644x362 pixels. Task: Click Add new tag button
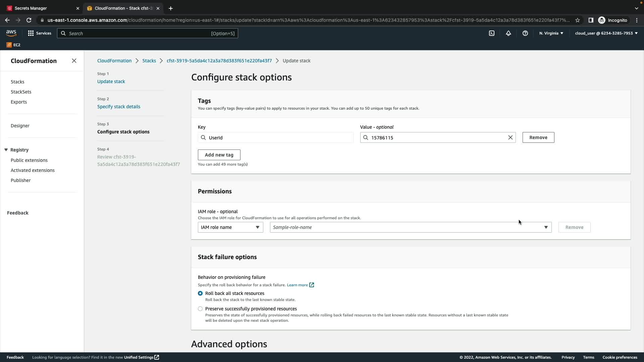point(219,155)
